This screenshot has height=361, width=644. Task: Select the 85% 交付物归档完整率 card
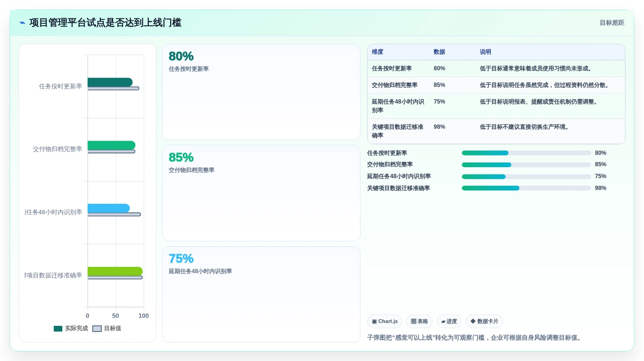click(261, 193)
